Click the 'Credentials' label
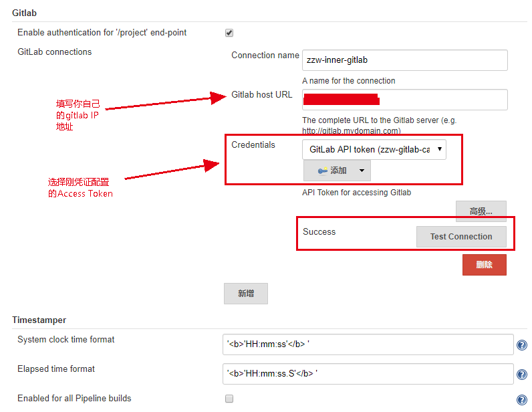Screen dimensions: 532x412 (253, 144)
